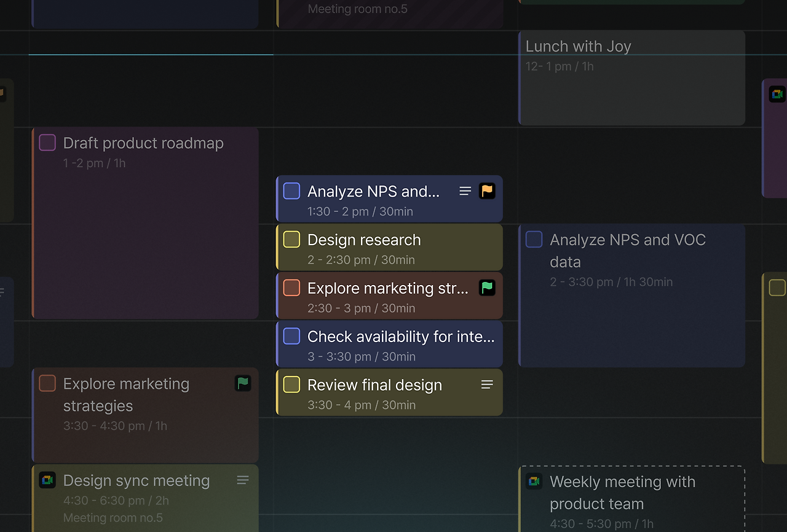Click the "3:30 - 4 pm / 30min" time
This screenshot has width=787, height=532.
coord(362,405)
